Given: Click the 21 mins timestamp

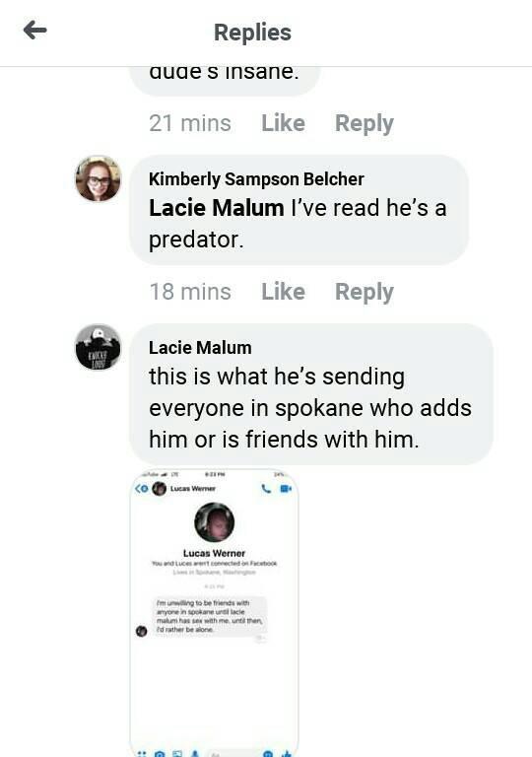Looking at the screenshot, I should tap(190, 123).
